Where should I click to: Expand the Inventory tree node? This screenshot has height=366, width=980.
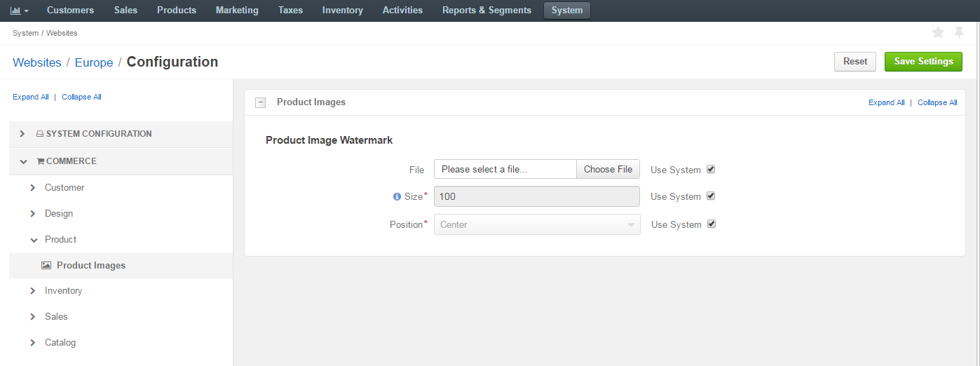[x=33, y=291]
